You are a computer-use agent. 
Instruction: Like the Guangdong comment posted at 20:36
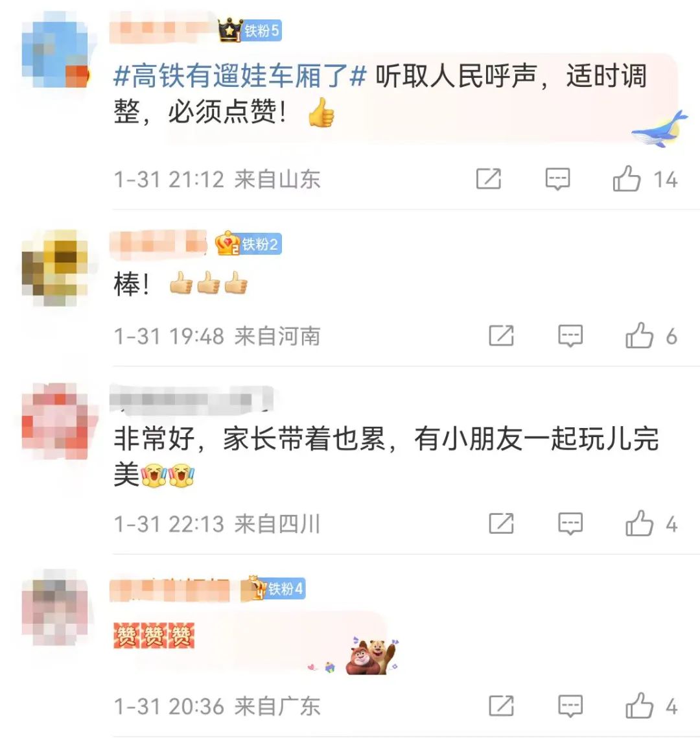pos(639,706)
